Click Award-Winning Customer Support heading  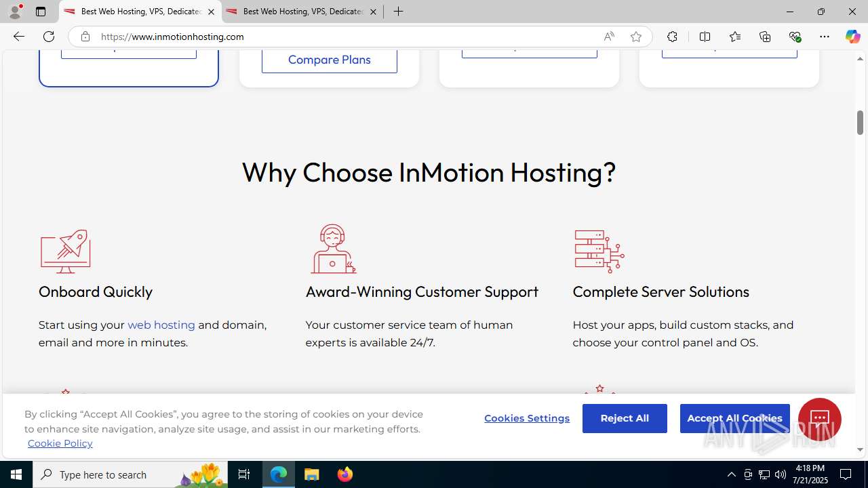click(x=422, y=291)
